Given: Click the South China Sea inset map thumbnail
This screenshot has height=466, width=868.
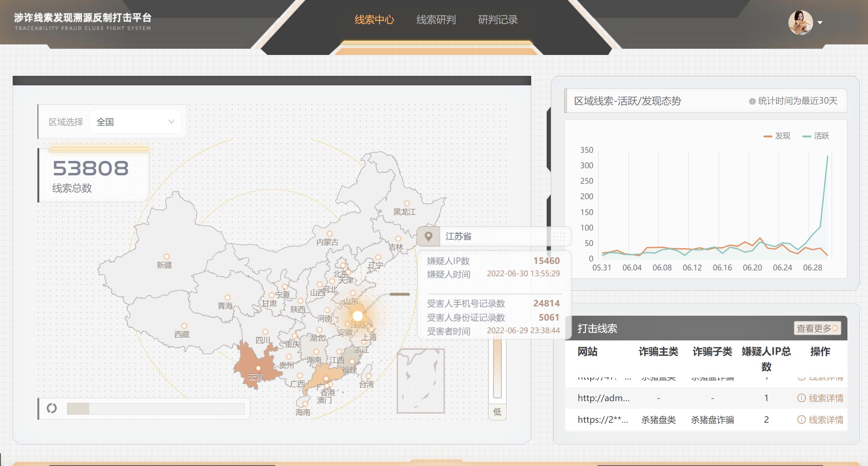Looking at the screenshot, I should (x=421, y=381).
